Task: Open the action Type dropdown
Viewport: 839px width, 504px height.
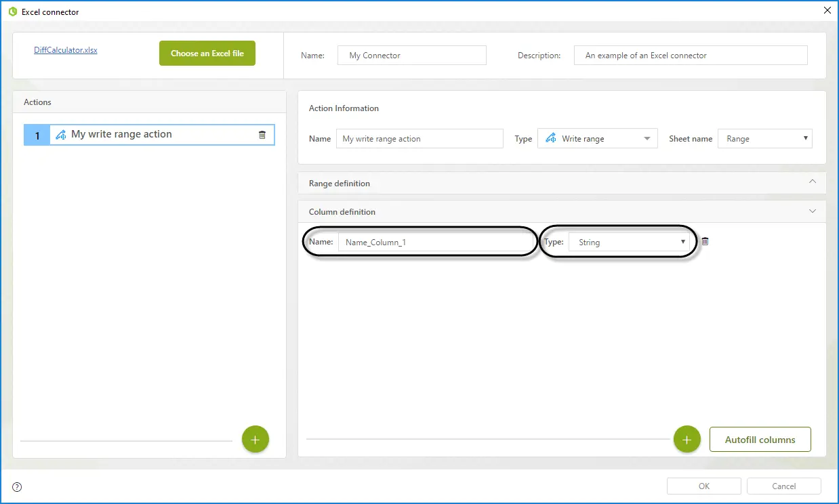Action: point(597,139)
